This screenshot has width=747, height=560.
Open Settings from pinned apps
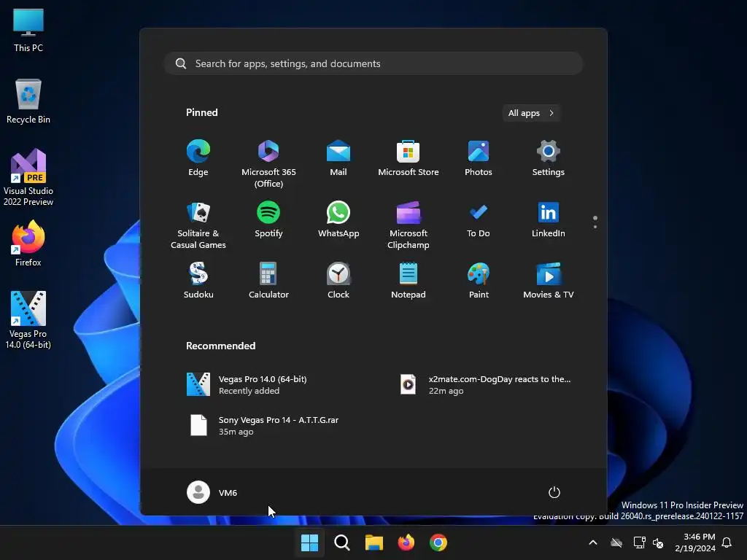pos(549,158)
